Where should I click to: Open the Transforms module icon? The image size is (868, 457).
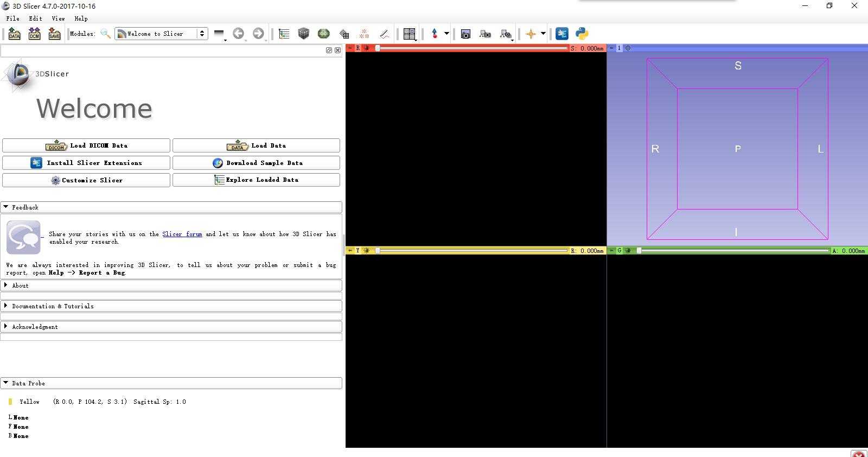coord(344,34)
